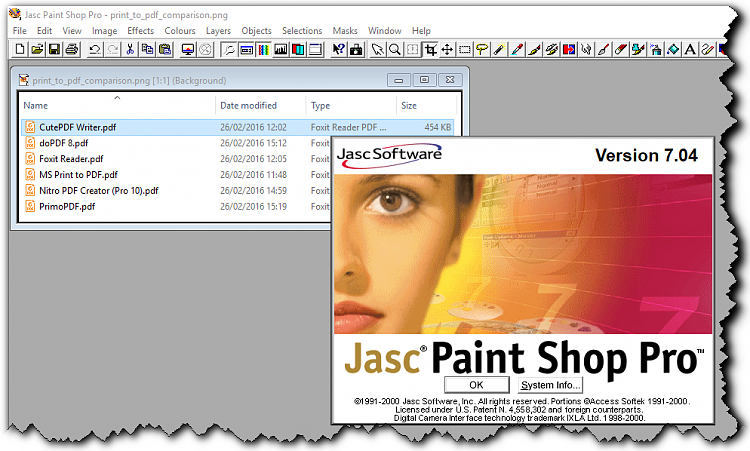Open the Image menu
This screenshot has width=750, height=451.
pyautogui.click(x=104, y=31)
